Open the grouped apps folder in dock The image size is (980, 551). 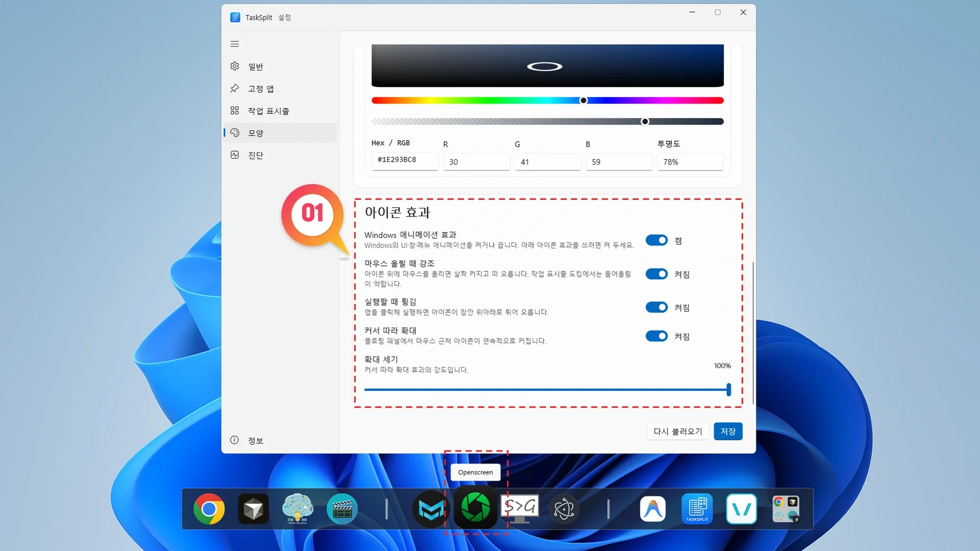point(786,509)
